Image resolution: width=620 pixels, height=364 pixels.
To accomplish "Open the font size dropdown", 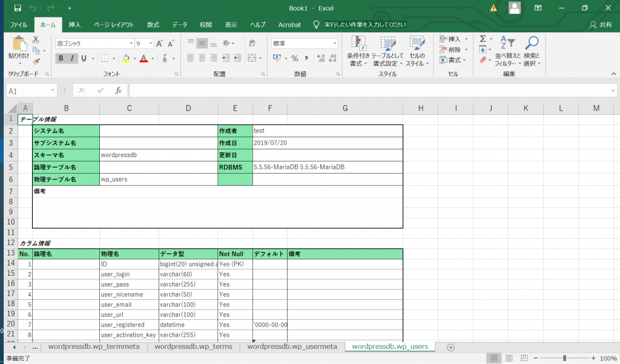I will 150,44.
